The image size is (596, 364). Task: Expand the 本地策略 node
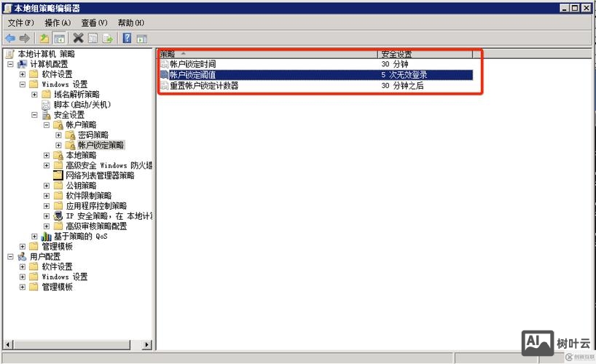coord(47,155)
